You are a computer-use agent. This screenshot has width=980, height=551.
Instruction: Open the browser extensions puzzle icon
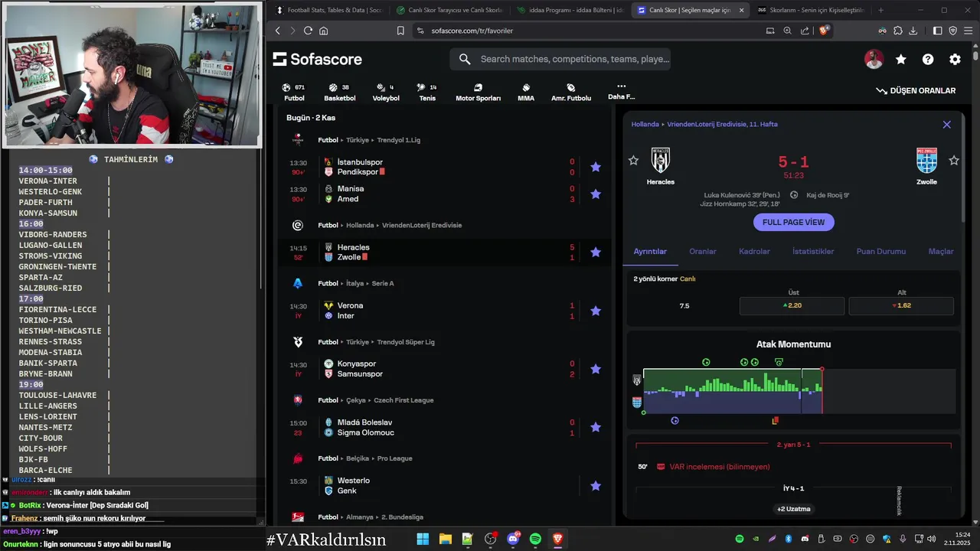[898, 31]
